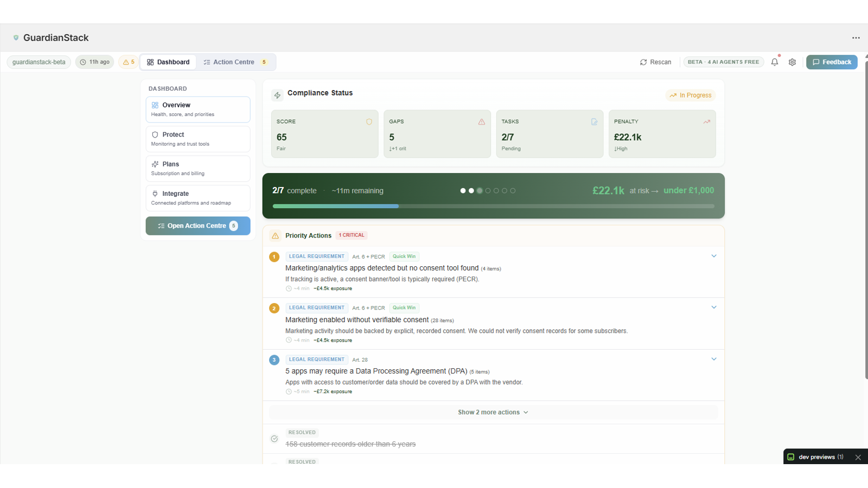The image size is (868, 488).
Task: Click the trend arrow icon in Penalty card
Action: (706, 122)
